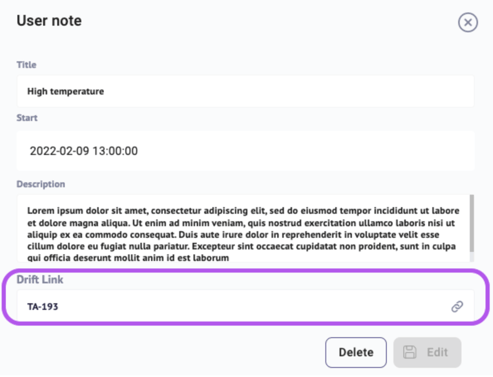Click the Description field label
Viewport: 493px width, 377px height.
tap(41, 184)
